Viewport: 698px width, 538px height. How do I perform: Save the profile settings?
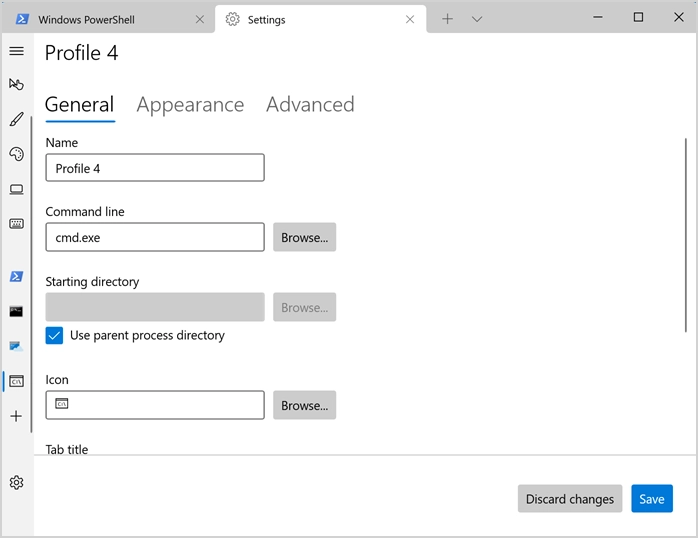pyautogui.click(x=651, y=499)
